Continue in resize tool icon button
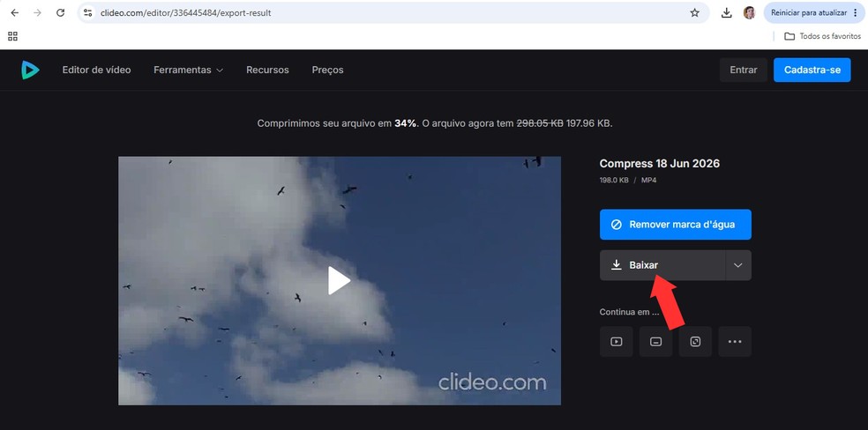Viewport: 868px width, 430px height. [695, 342]
